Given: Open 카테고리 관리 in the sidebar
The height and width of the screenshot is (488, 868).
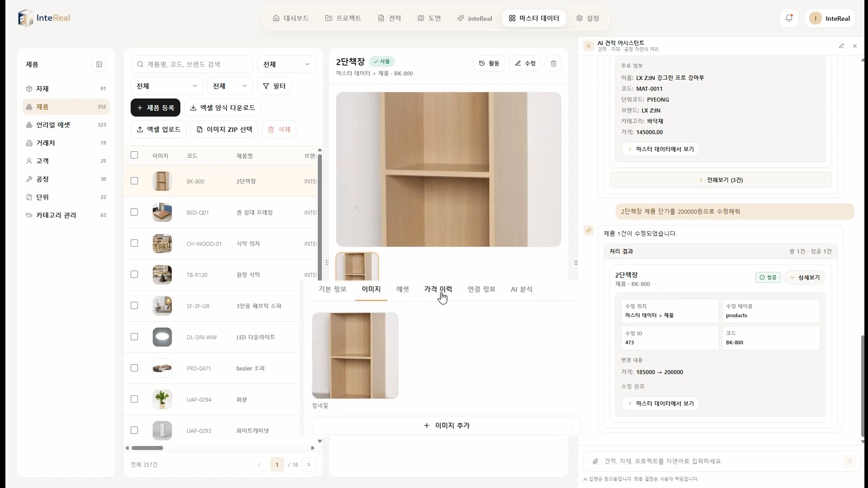Looking at the screenshot, I should pyautogui.click(x=66, y=215).
